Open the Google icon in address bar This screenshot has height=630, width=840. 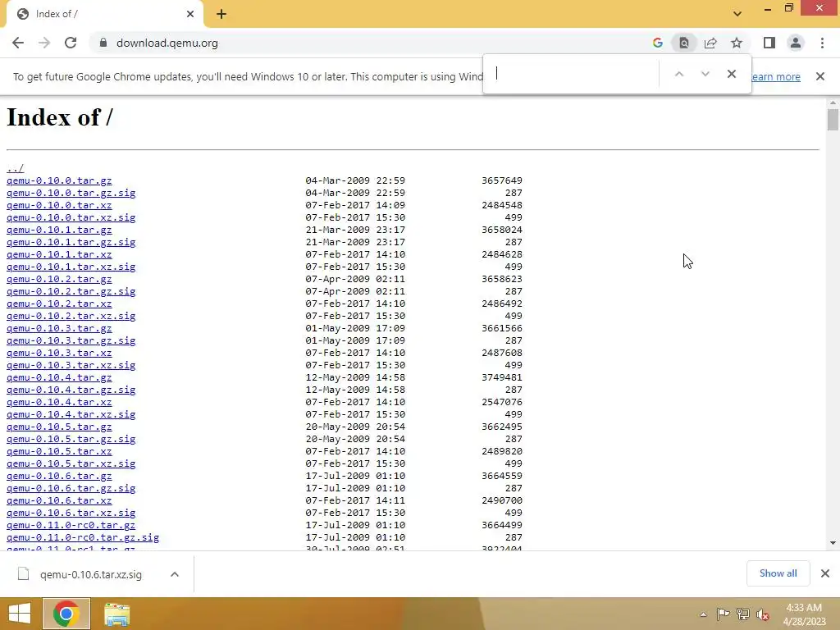click(658, 43)
